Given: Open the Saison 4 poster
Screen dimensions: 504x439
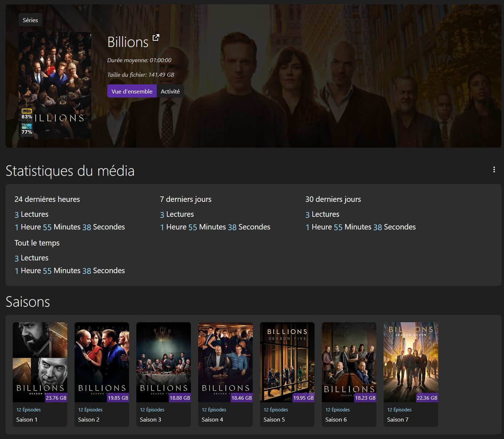Looking at the screenshot, I should [x=225, y=362].
